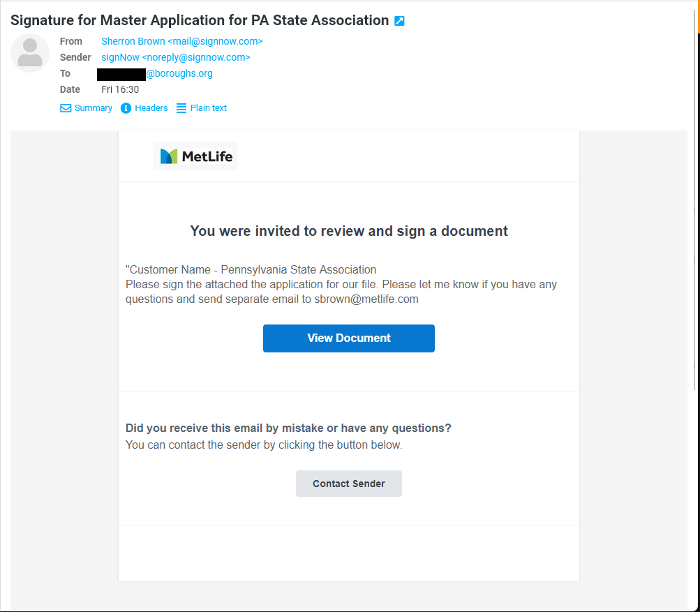The image size is (700, 612).
Task: Click 'You can contact the sender' sentence
Action: pyautogui.click(x=263, y=445)
